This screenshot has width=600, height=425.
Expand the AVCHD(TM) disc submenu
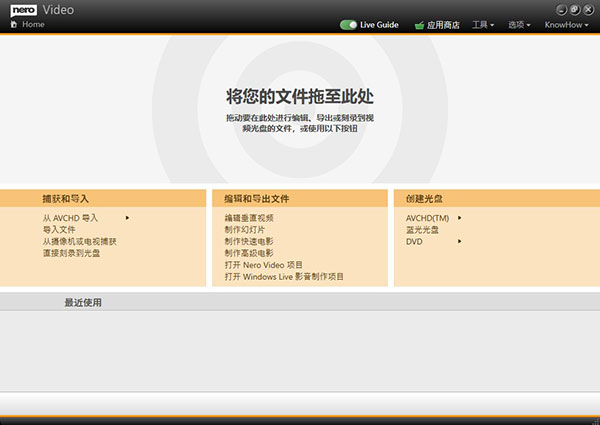(x=430, y=217)
